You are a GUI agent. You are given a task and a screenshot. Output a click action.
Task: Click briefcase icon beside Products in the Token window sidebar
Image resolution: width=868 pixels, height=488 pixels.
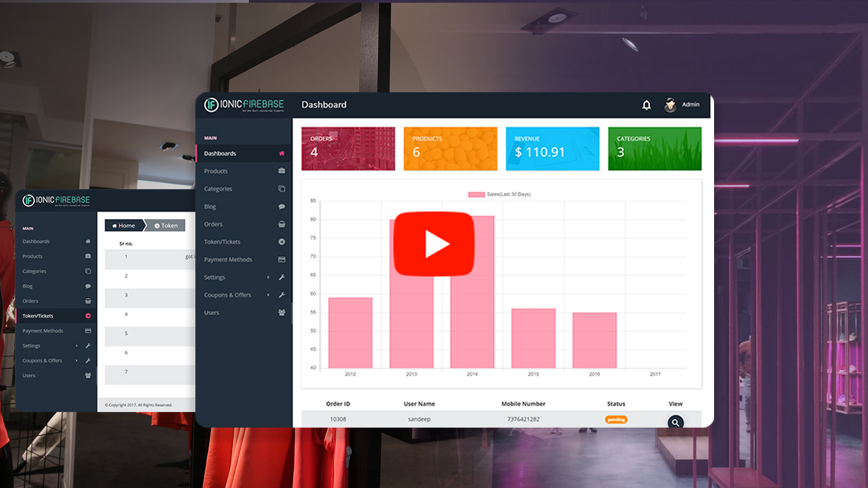(88, 256)
